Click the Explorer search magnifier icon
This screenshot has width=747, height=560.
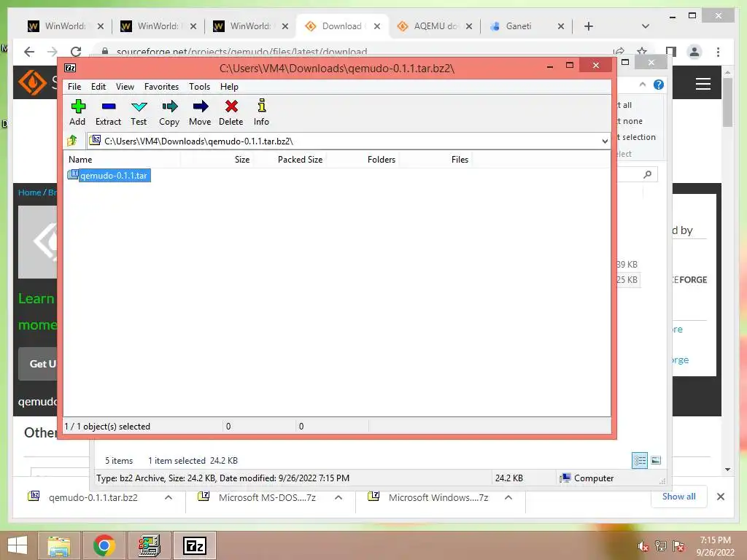coord(648,174)
